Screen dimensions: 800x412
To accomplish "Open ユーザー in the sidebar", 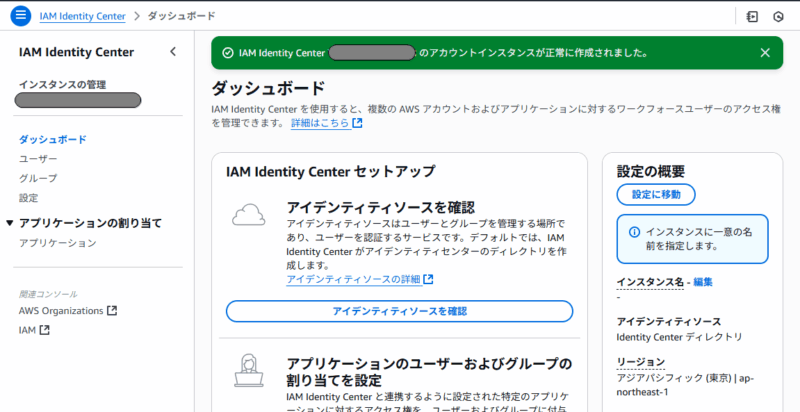I will 38,159.
